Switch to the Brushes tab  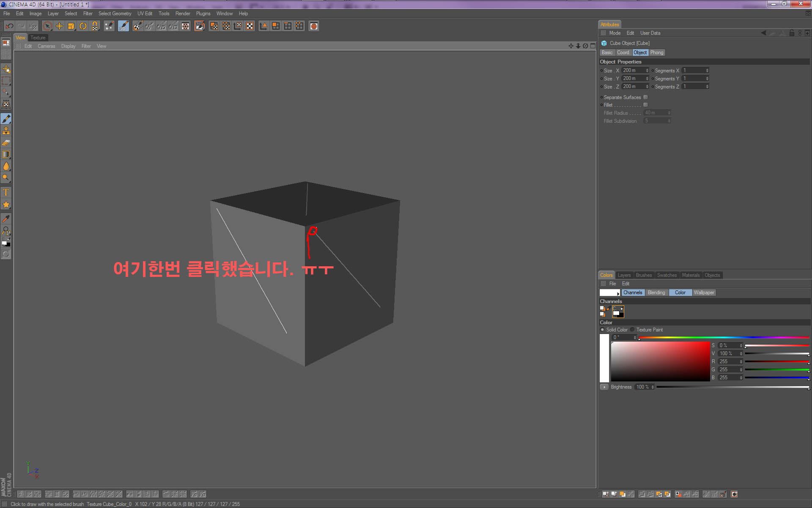coord(644,275)
